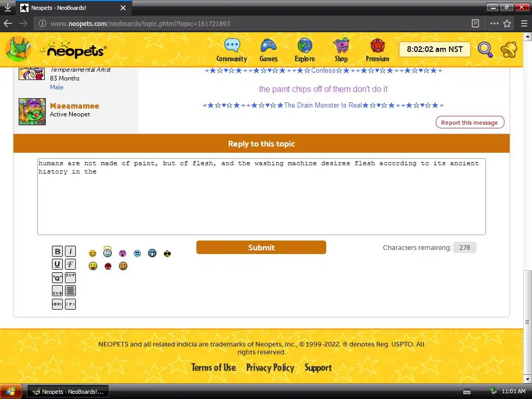
Task: Open the Shop menu
Action: click(341, 50)
